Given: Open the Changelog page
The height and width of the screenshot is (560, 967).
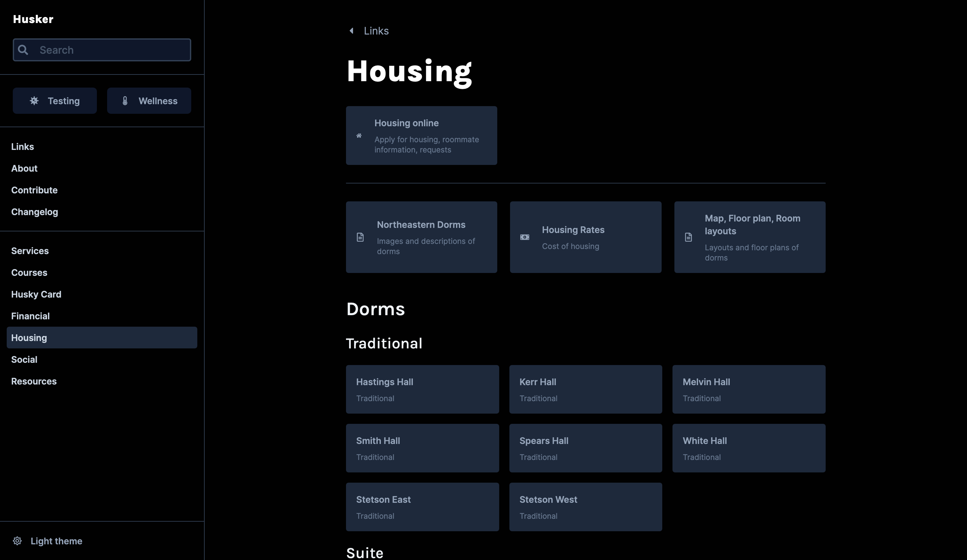Looking at the screenshot, I should click(35, 211).
